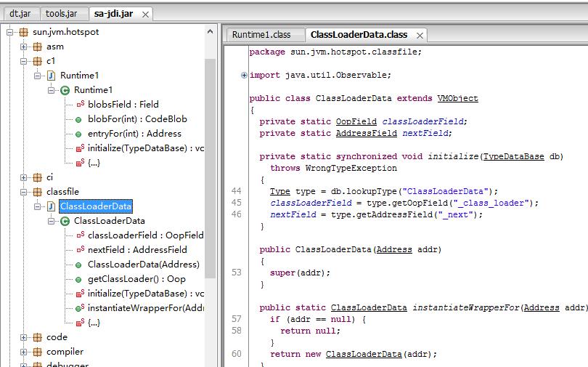
Task: Click the Runtime1 static initializer {...} icon
Action: click(81, 163)
